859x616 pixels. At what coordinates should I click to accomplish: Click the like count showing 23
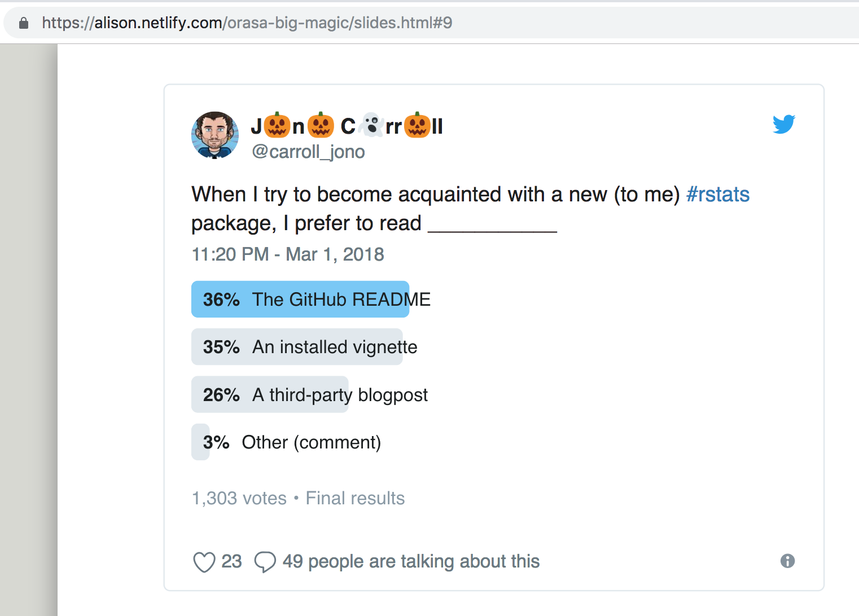click(232, 561)
